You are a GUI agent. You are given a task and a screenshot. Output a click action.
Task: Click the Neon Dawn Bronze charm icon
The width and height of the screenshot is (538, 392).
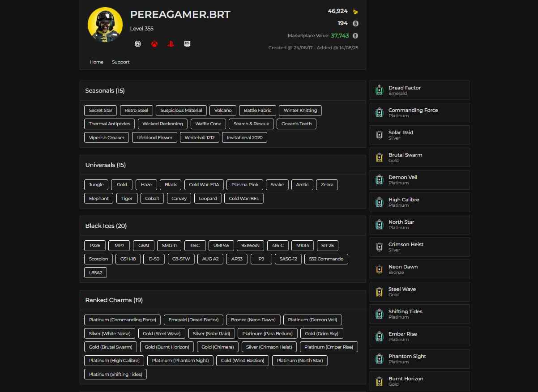pyautogui.click(x=379, y=269)
